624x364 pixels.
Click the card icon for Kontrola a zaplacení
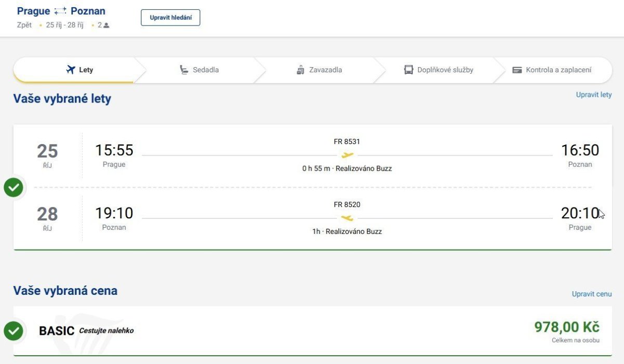[x=517, y=70]
